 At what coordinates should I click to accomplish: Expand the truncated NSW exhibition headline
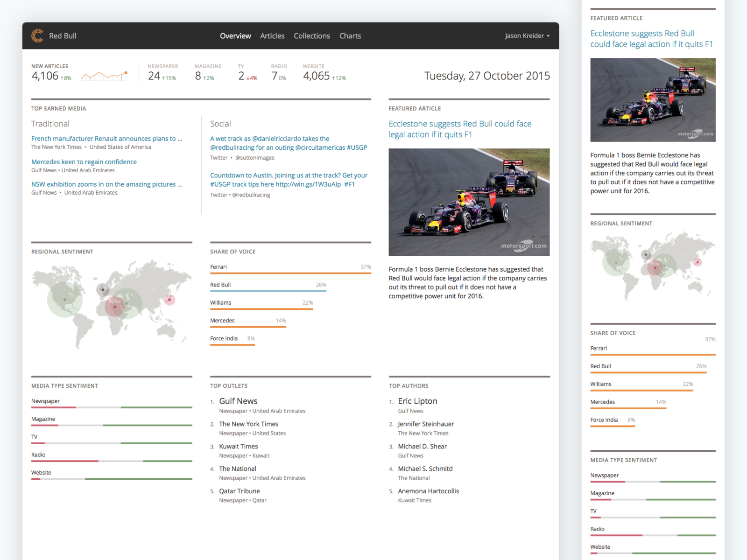coord(106,184)
